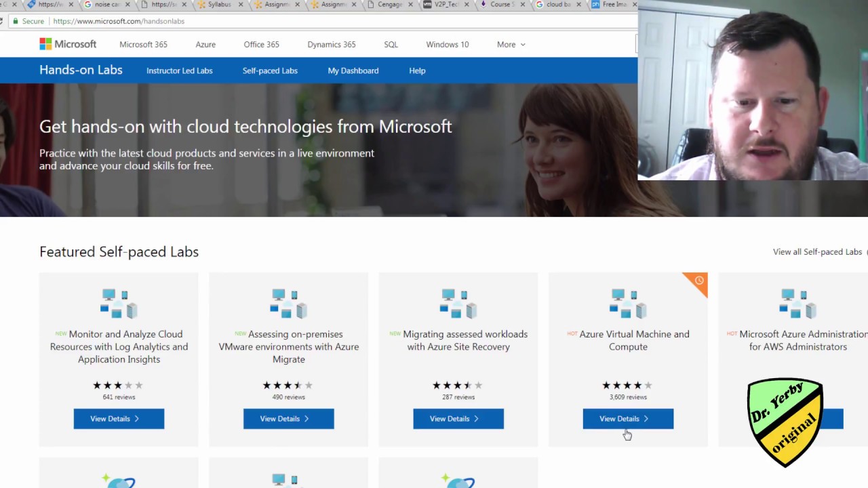Viewport: 868px width, 488px height.
Task: Open Assessing on-premises VMware environments title
Action: (289, 347)
